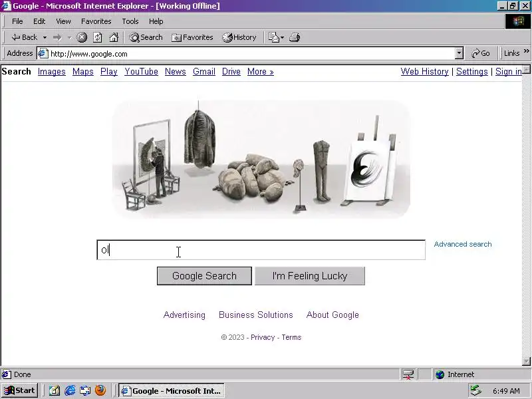Open the Business Solutions link
The width and height of the screenshot is (532, 399).
click(256, 315)
